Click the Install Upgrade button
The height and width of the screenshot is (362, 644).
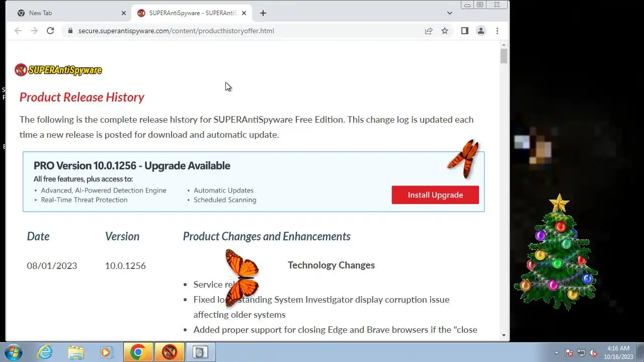[435, 195]
